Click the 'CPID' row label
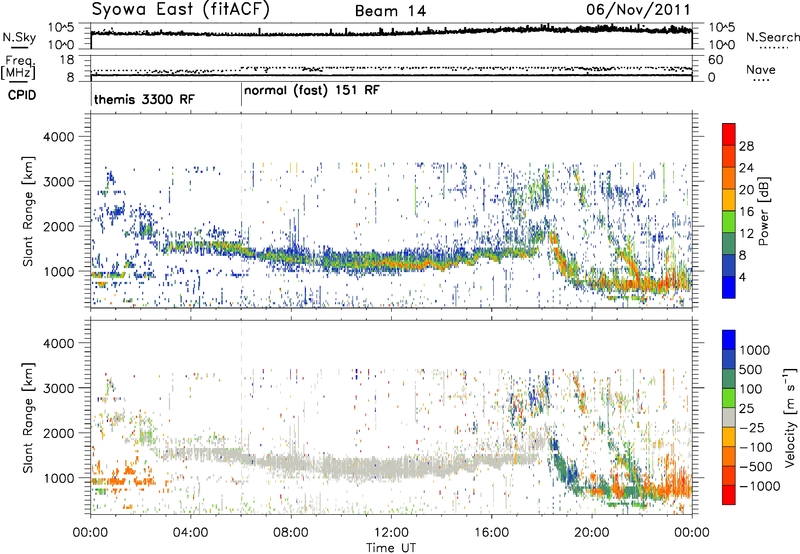 coord(22,95)
